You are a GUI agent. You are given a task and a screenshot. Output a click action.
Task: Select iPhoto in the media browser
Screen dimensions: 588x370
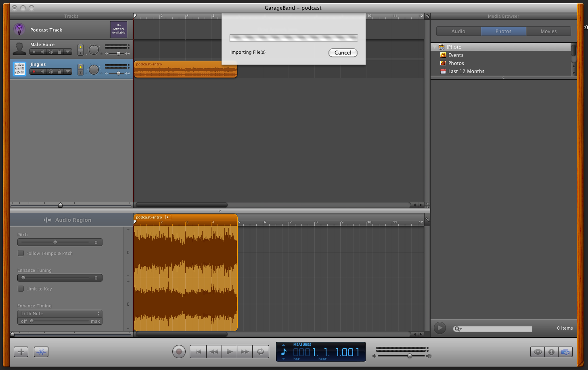pos(501,47)
